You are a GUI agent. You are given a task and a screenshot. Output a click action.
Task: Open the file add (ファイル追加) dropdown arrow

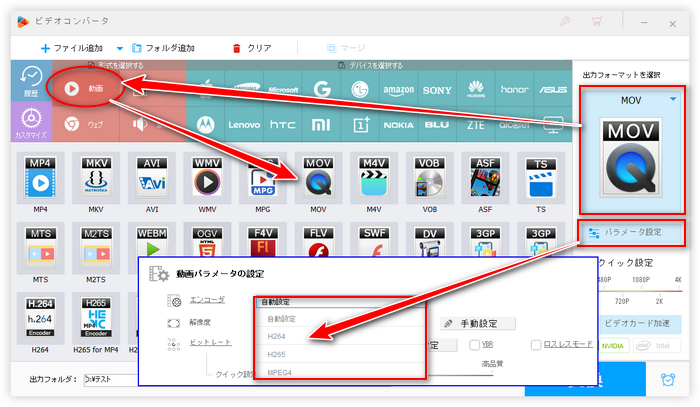[x=120, y=48]
